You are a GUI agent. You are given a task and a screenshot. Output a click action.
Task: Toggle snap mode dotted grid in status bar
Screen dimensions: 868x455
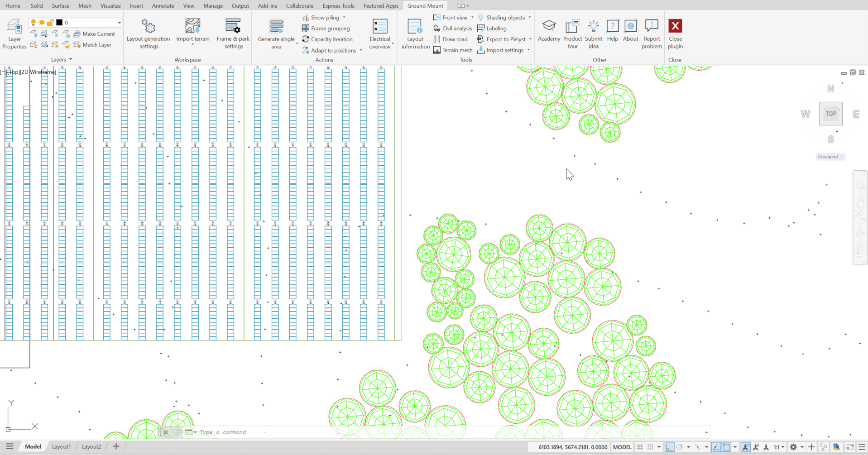pyautogui.click(x=650, y=447)
